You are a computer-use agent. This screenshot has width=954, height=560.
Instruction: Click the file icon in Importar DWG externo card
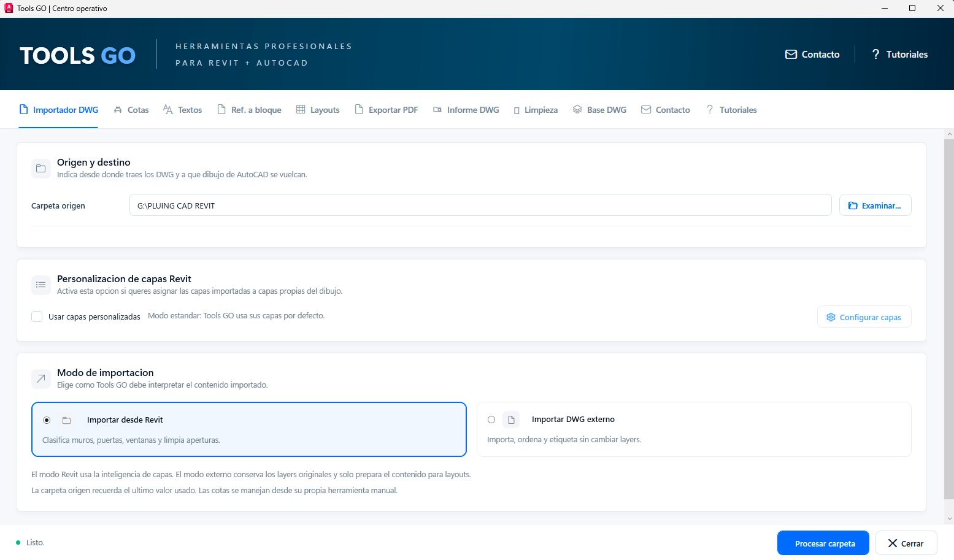511,420
